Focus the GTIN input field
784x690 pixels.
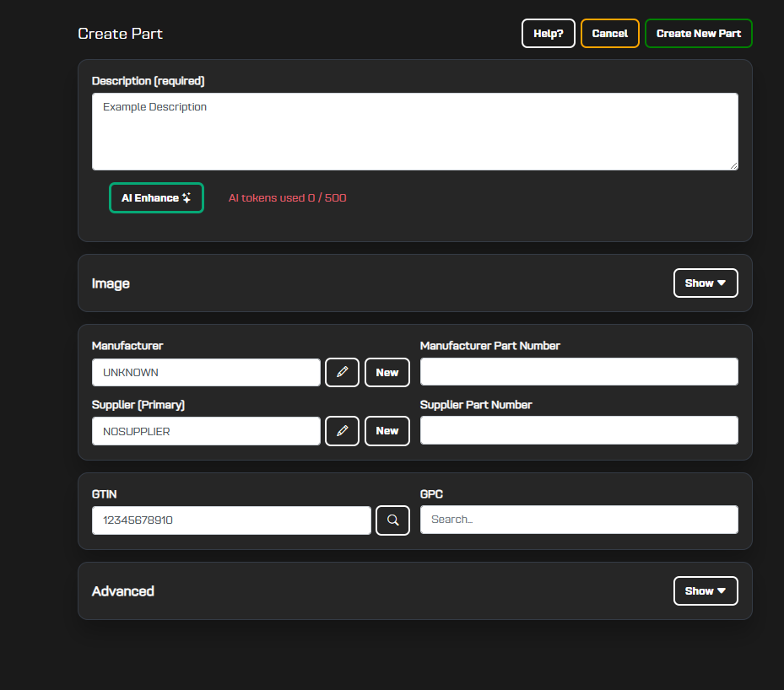tap(231, 520)
